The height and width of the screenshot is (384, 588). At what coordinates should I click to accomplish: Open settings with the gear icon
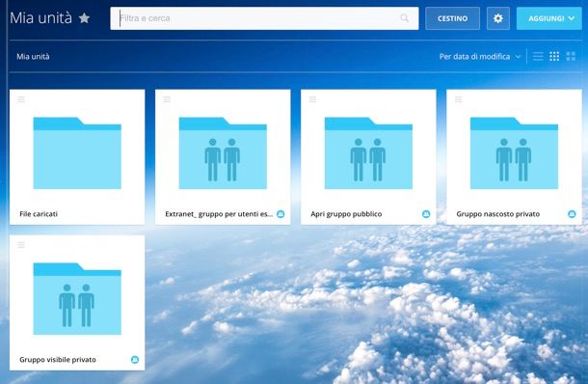[x=498, y=18]
